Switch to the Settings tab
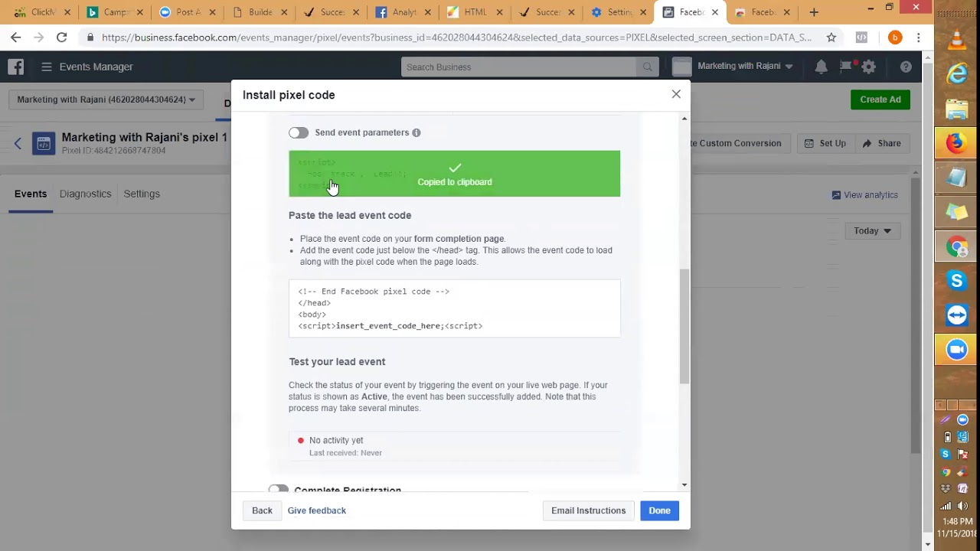 (x=142, y=194)
